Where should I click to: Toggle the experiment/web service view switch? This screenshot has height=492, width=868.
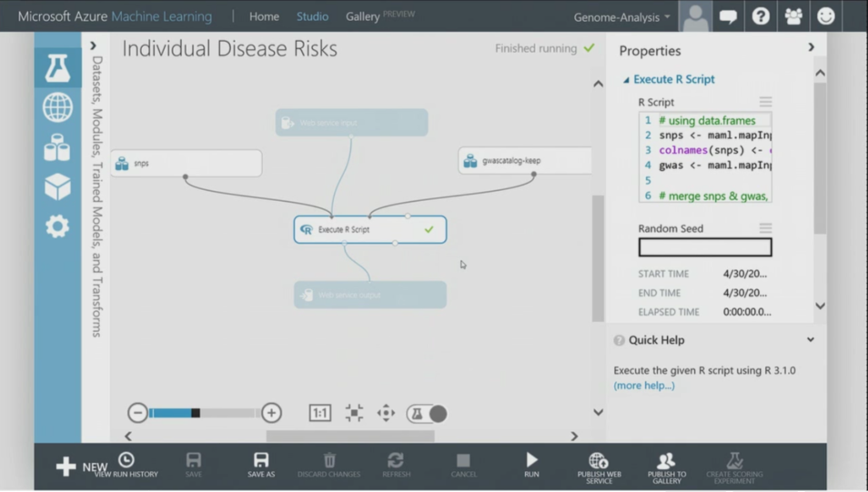(x=427, y=414)
